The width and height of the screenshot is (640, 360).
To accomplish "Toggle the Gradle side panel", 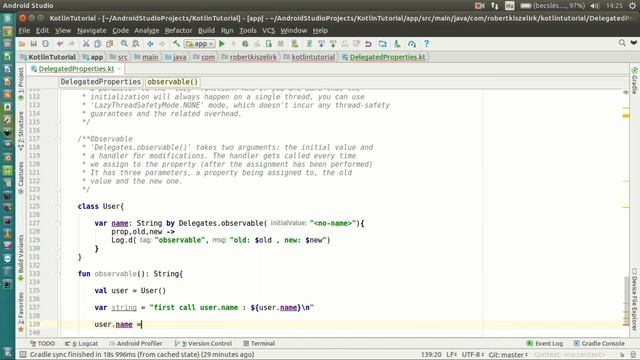I will pos(634,80).
